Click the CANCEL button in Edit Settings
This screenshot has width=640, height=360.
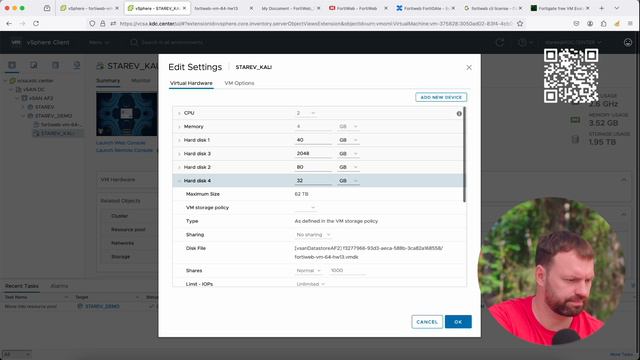(x=427, y=322)
